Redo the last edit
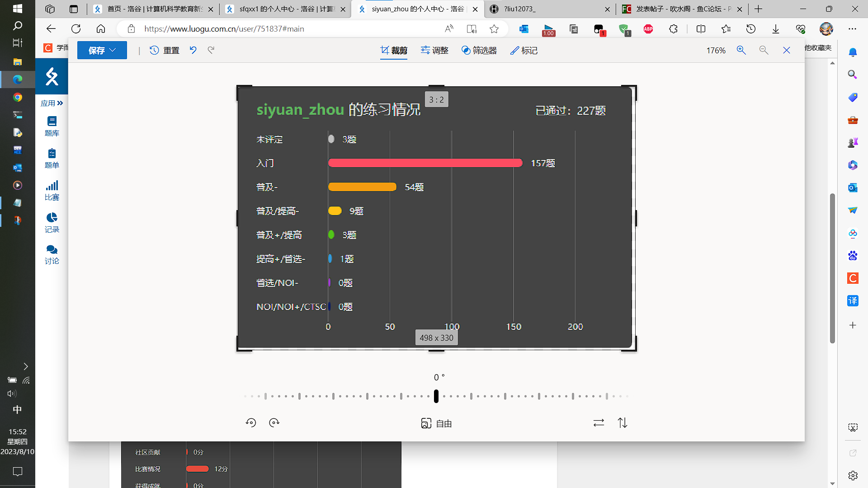Viewport: 868px width, 488px height. coord(211,50)
